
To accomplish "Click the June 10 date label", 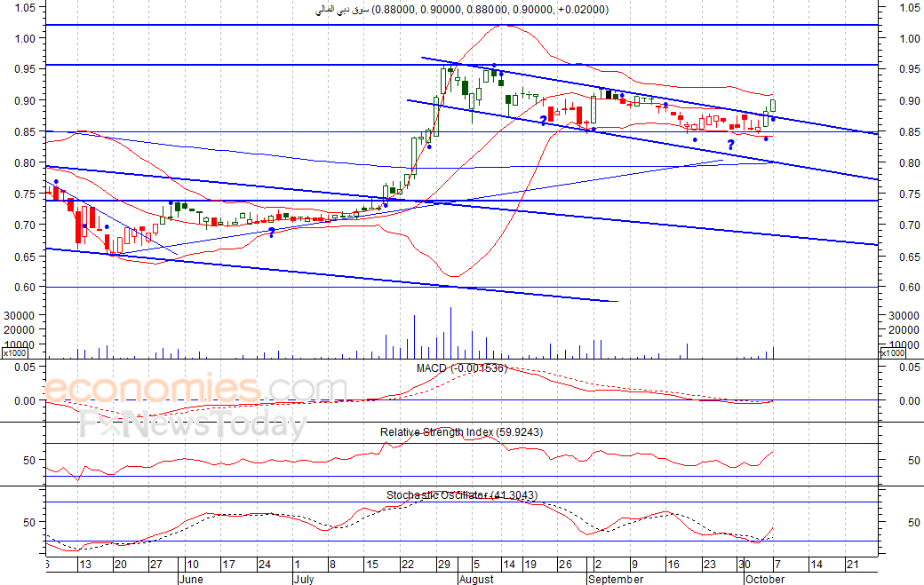I will pyautogui.click(x=193, y=565).
